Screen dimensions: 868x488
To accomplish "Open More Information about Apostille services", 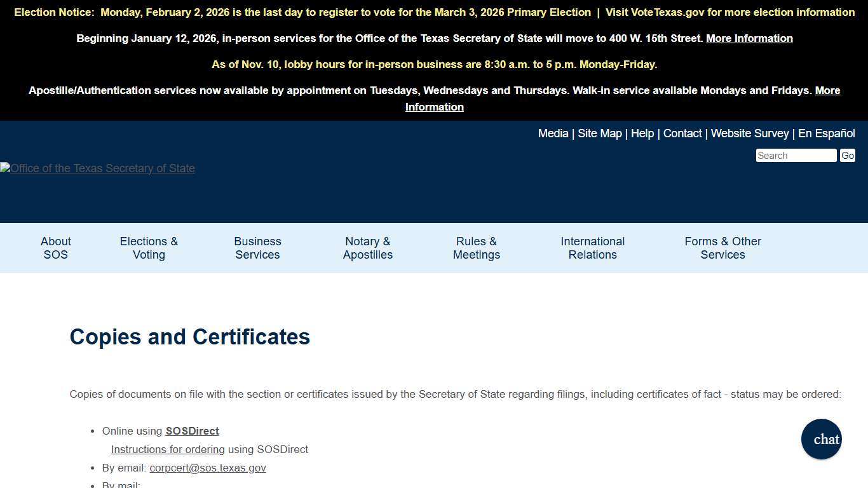I will click(434, 107).
